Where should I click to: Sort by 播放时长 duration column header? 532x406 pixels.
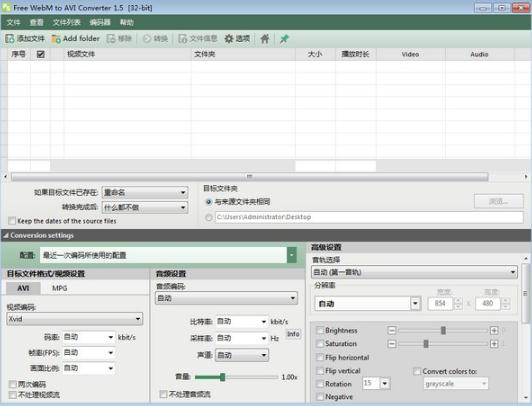pos(356,54)
